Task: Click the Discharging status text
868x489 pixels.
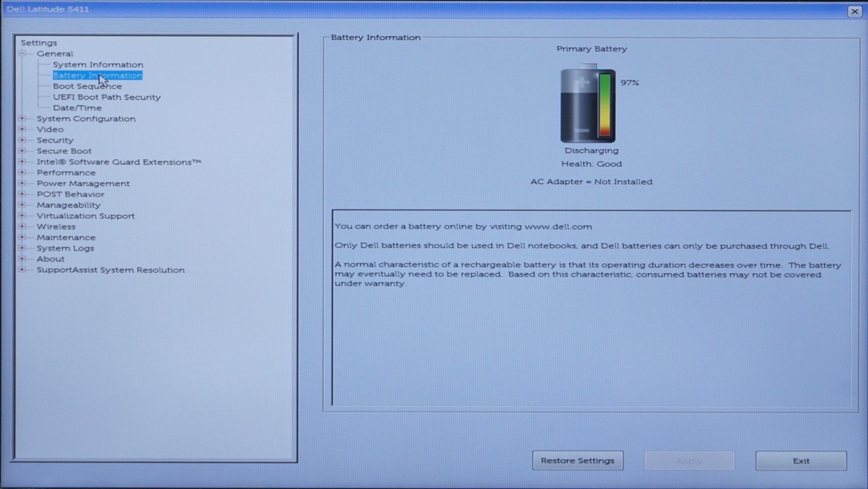Action: 591,150
